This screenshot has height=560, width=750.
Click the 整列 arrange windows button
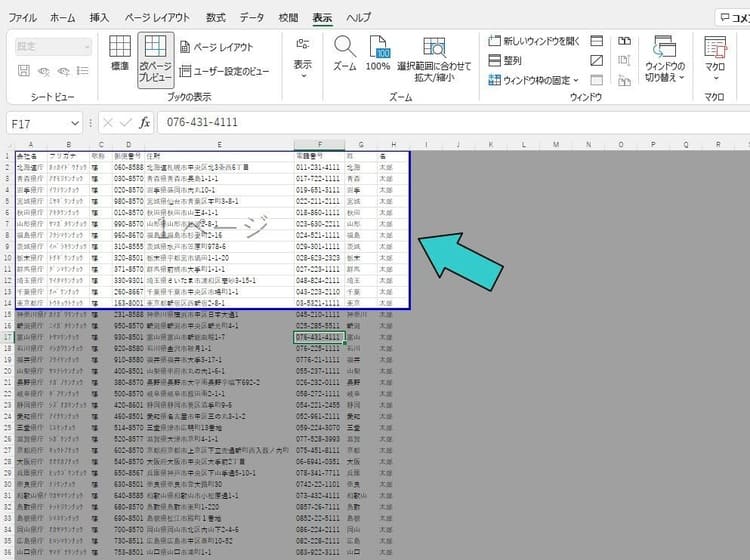(x=505, y=60)
